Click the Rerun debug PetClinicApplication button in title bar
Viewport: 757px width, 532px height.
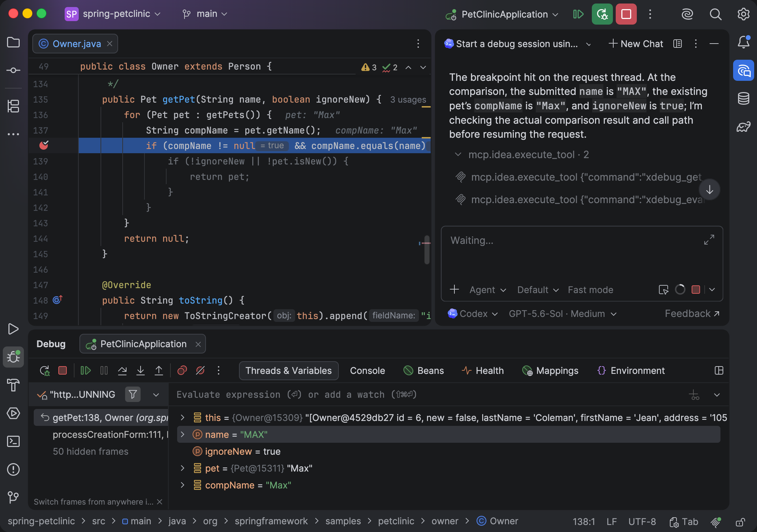pyautogui.click(x=602, y=14)
